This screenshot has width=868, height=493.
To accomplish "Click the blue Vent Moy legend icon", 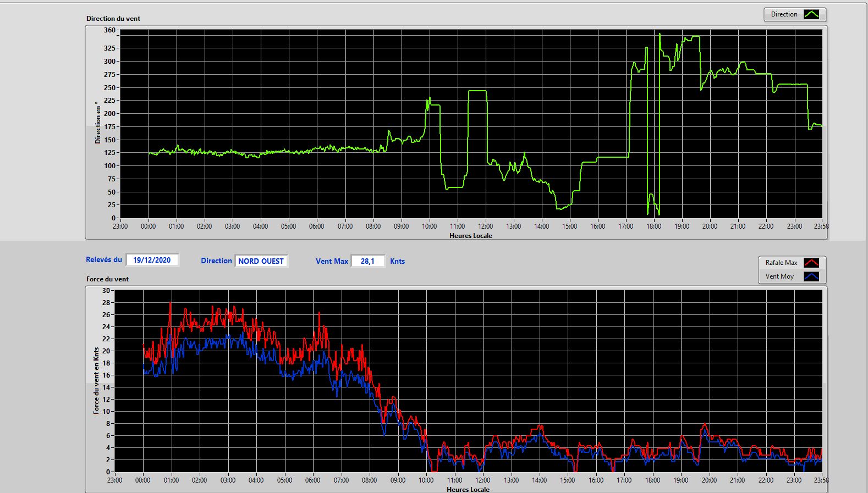I will 811,276.
